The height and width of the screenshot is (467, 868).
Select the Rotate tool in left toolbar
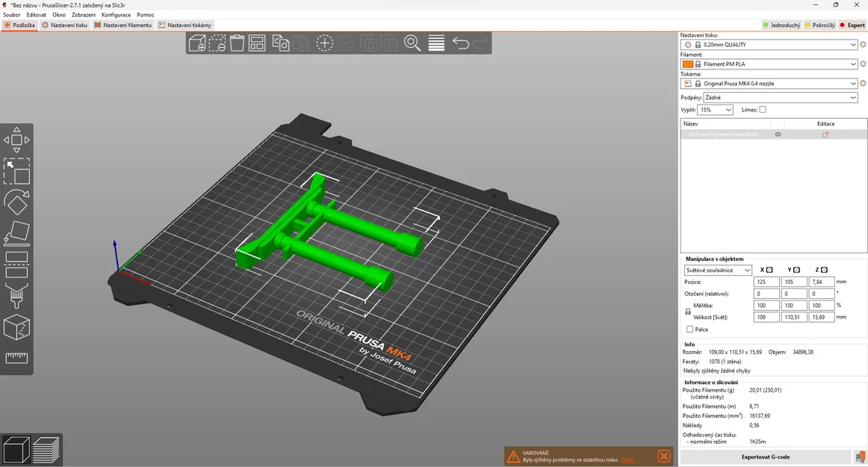pyautogui.click(x=16, y=202)
